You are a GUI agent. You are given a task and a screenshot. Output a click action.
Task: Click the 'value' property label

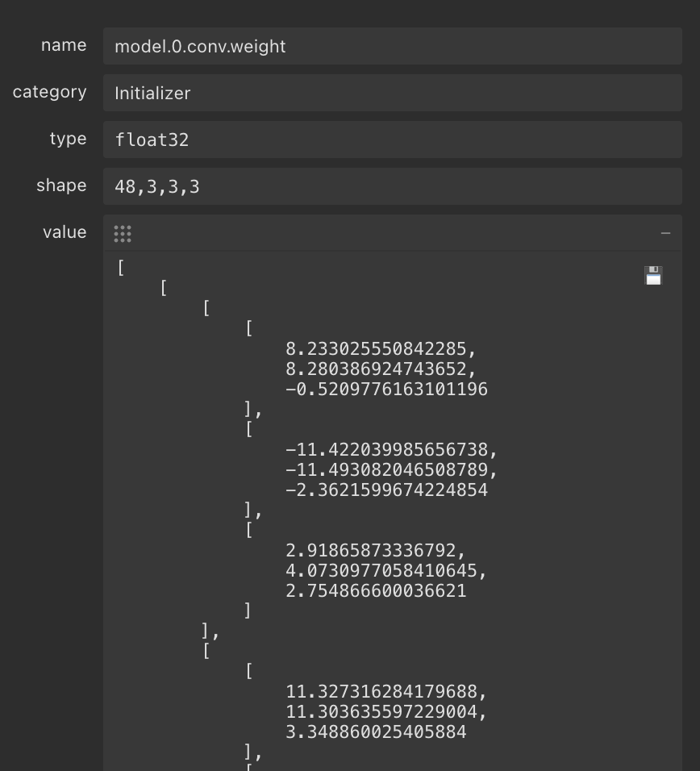(x=65, y=232)
